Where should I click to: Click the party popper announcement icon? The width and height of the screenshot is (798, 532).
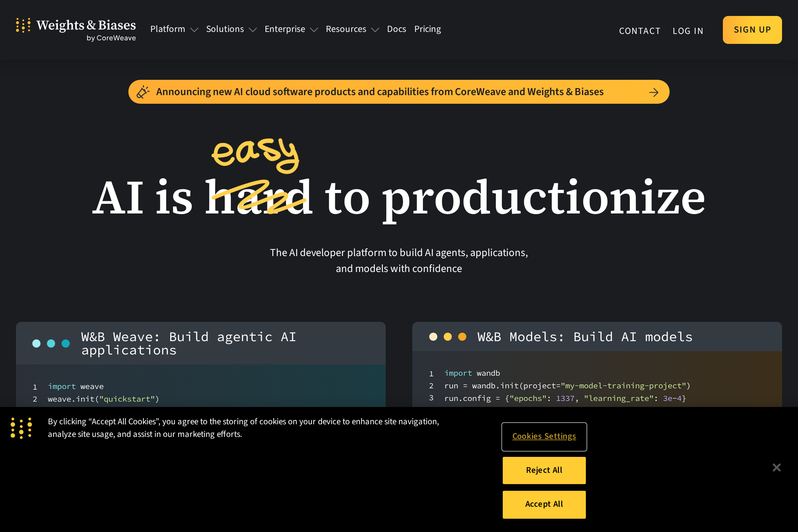coord(143,92)
